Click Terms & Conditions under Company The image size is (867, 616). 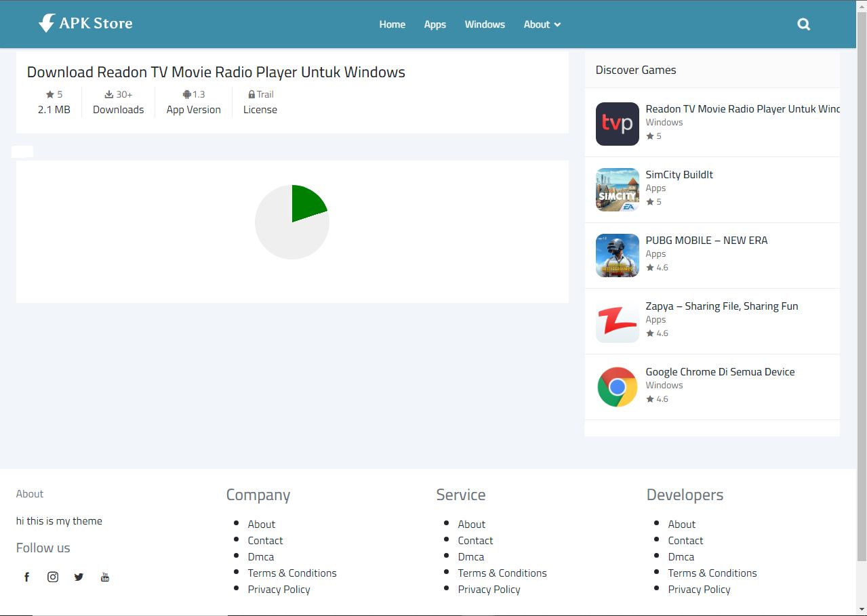point(292,573)
